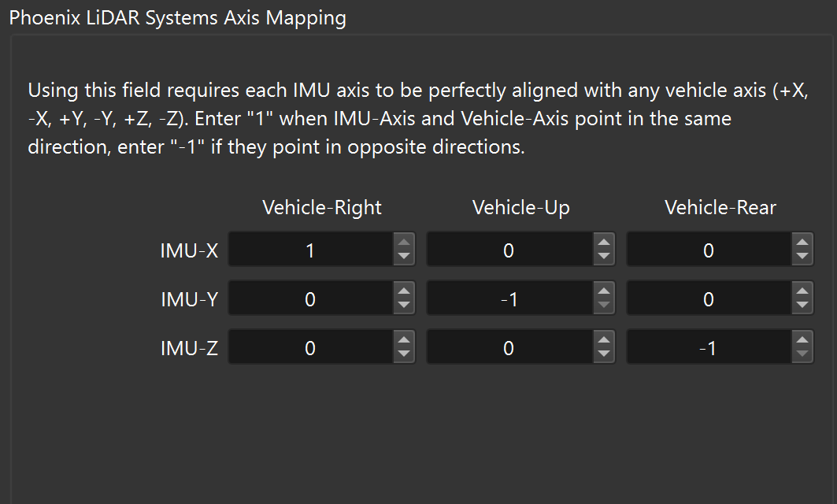Click the IMU-Y Vehicle-Up field showing -1
Screen dimensions: 837x504
[510, 298]
